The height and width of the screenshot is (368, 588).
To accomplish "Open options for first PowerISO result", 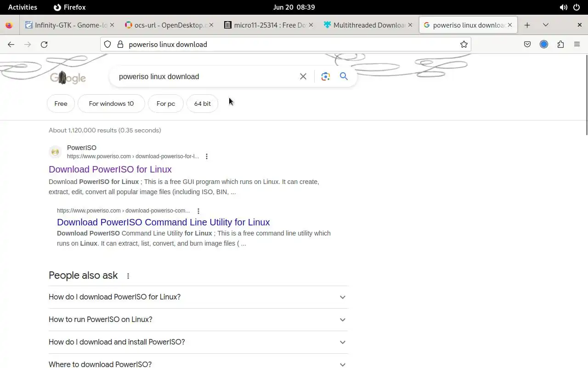I will [x=207, y=156].
